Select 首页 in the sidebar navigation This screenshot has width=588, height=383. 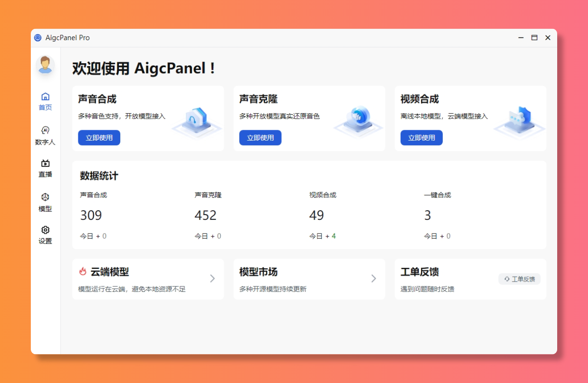tap(45, 101)
